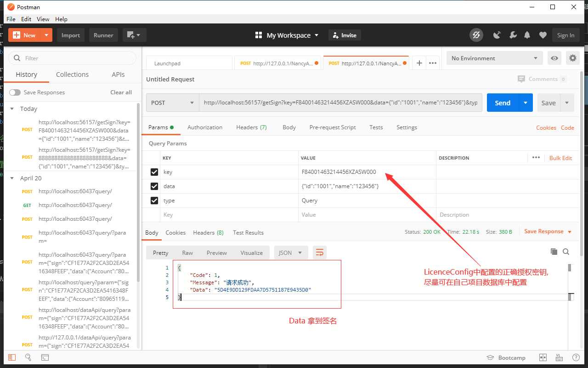The width and height of the screenshot is (588, 368).
Task: Click the heart icon in header
Action: pyautogui.click(x=543, y=35)
